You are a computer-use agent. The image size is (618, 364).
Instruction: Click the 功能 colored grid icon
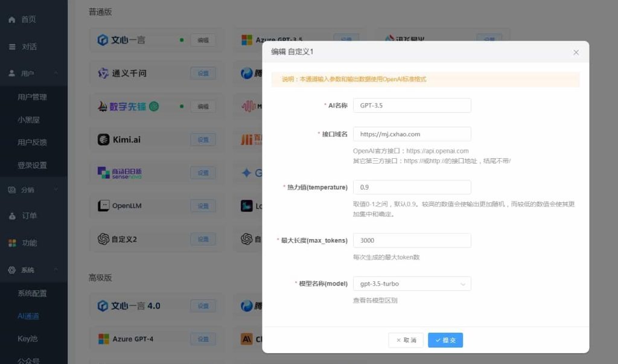12,243
